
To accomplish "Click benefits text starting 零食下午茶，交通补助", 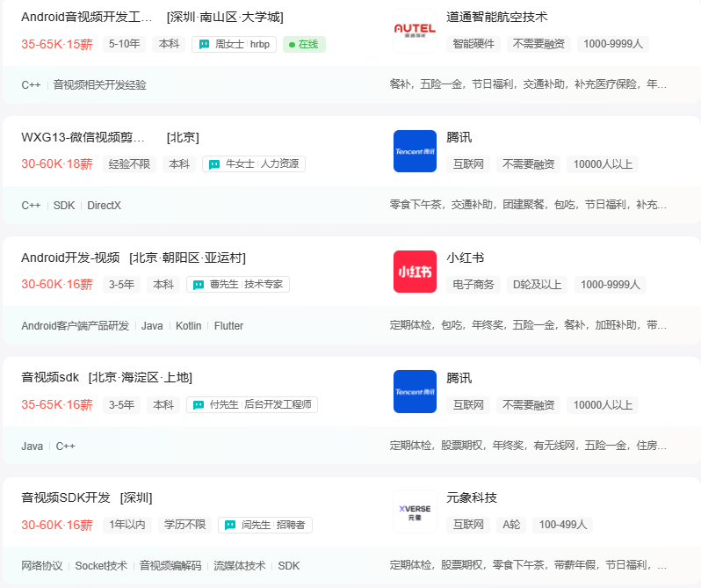I will (528, 205).
